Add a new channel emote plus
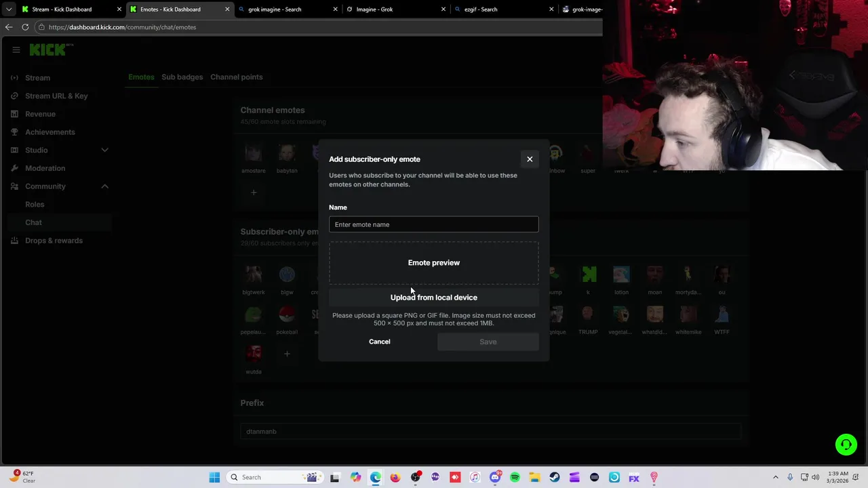The height and width of the screenshot is (488, 868). tap(254, 192)
